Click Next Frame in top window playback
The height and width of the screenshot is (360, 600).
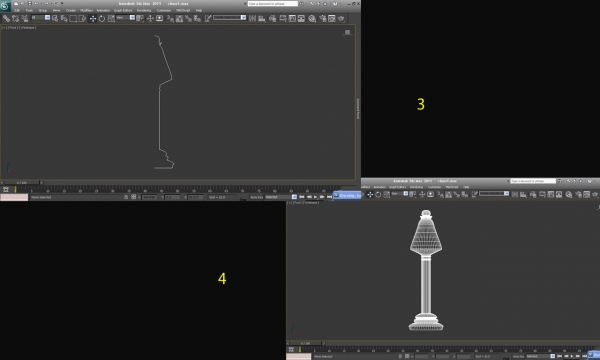[x=322, y=197]
